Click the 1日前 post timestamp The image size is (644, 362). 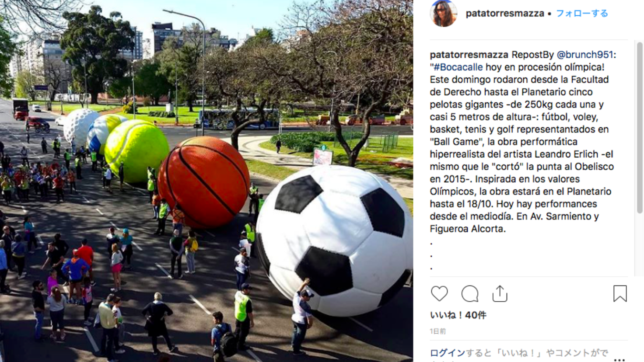tap(438, 331)
